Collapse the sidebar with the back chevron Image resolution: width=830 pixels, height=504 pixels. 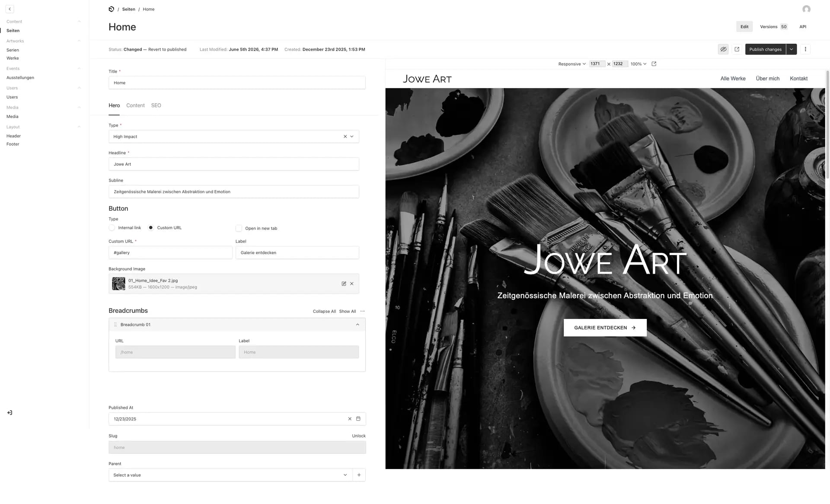(10, 9)
